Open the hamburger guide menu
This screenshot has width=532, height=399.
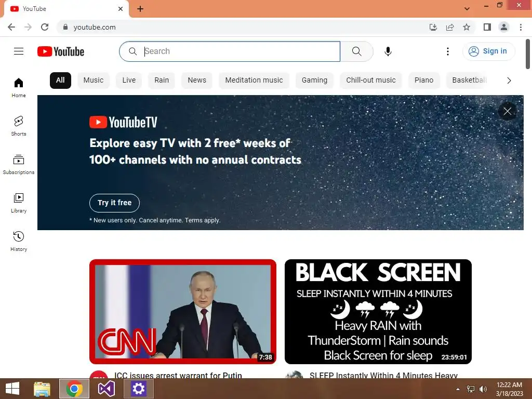click(19, 51)
